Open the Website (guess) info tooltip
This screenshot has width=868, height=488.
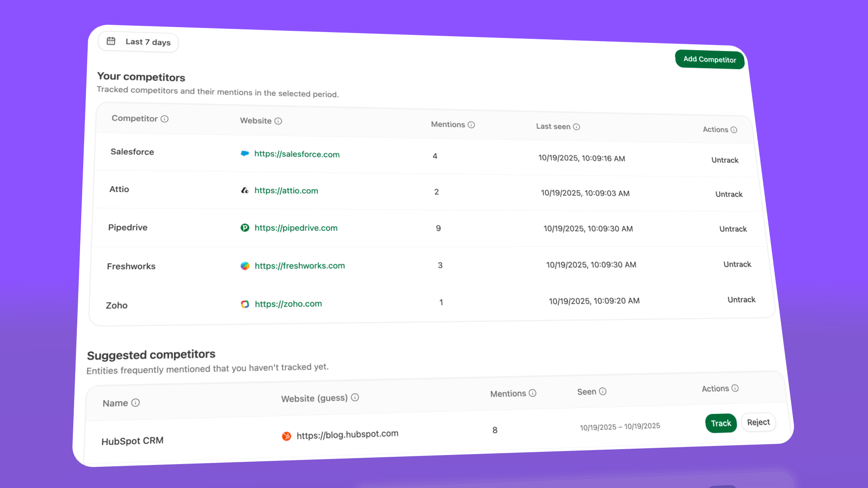(x=355, y=398)
